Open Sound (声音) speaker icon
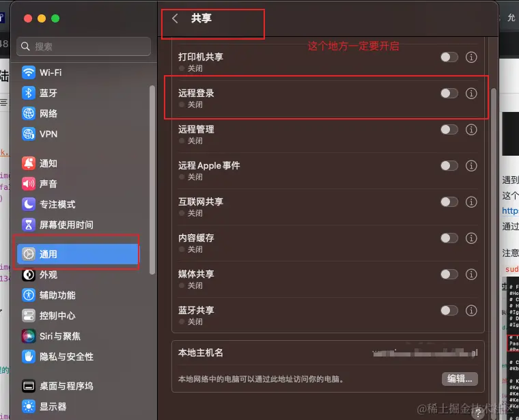The width and height of the screenshot is (519, 420). [29, 184]
